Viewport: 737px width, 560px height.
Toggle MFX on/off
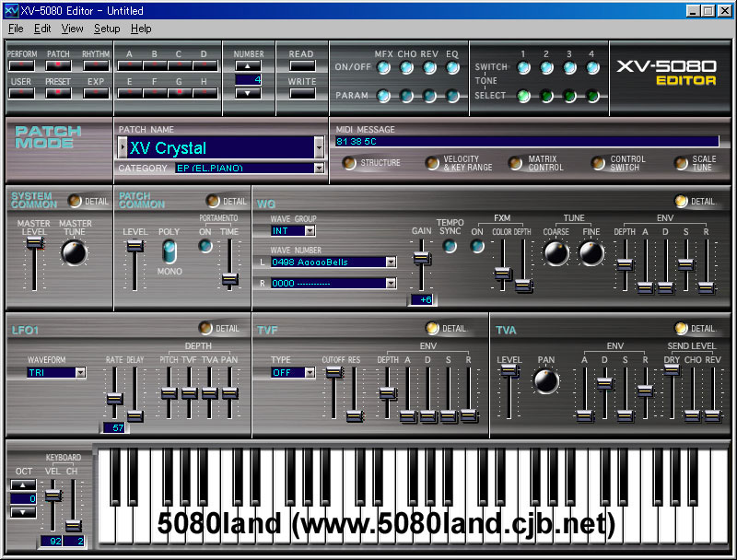click(383, 67)
